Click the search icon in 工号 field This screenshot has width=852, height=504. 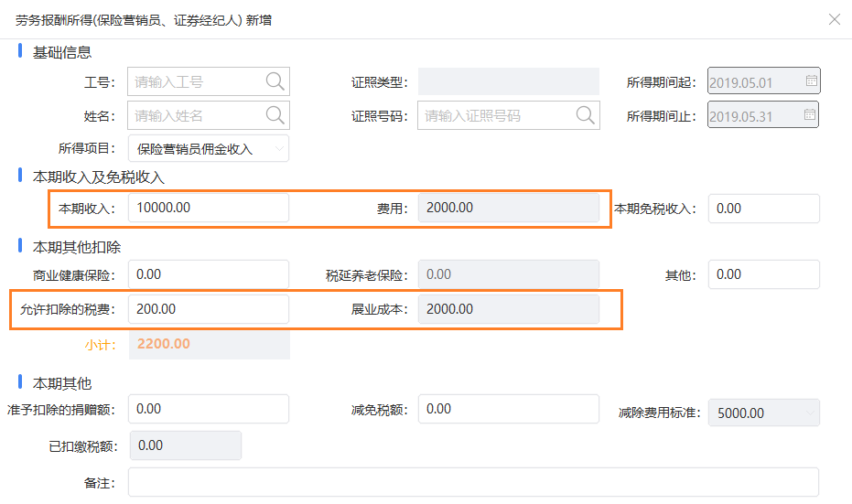tap(275, 81)
